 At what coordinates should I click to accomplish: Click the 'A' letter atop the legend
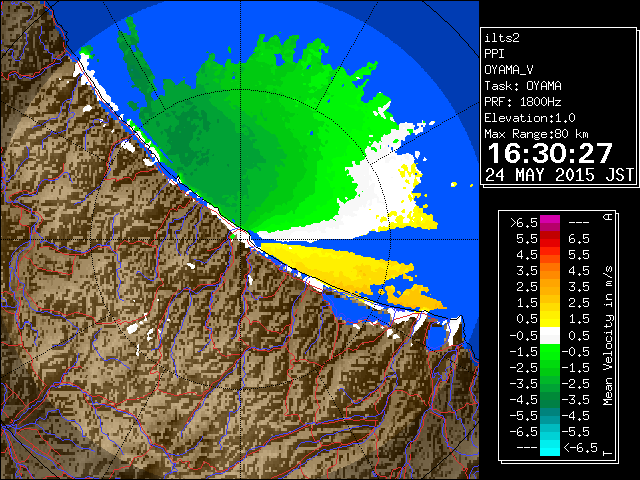tap(608, 217)
